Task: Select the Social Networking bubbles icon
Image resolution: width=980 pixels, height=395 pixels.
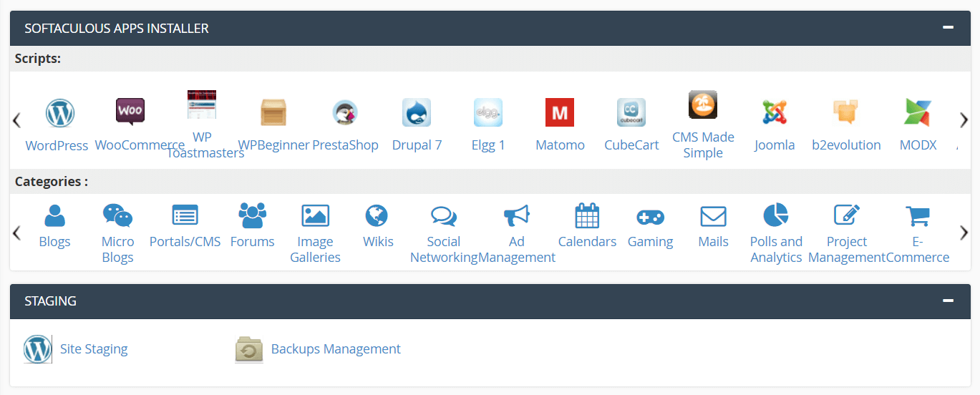Action: (444, 216)
